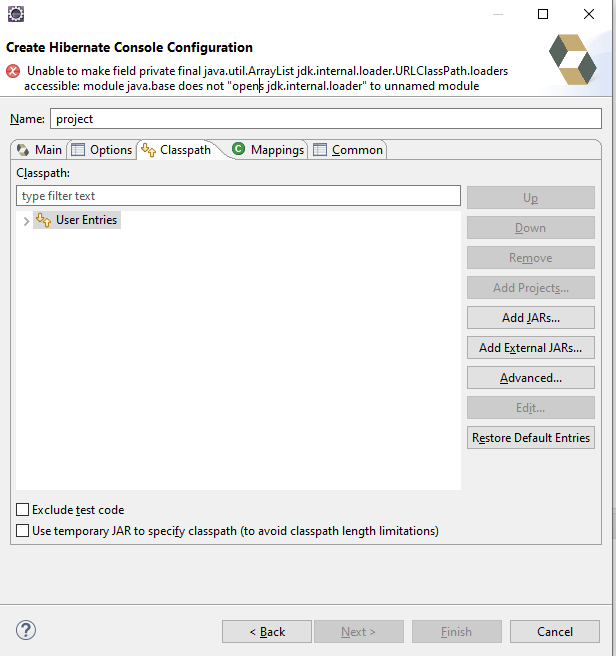
Task: Open the Options tab
Action: point(111,150)
